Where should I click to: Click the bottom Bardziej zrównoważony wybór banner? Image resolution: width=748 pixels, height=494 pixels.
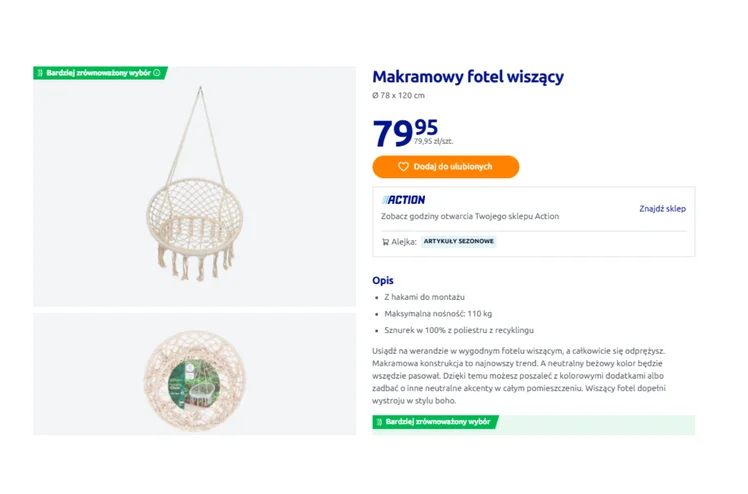(x=438, y=422)
